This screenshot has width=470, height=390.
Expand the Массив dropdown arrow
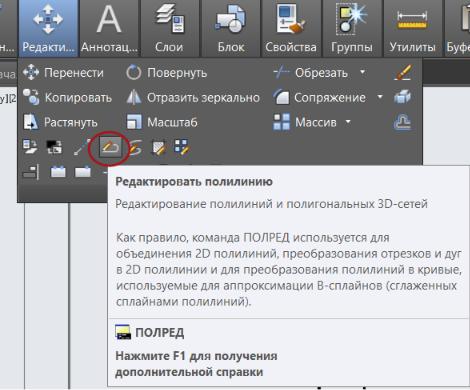348,121
